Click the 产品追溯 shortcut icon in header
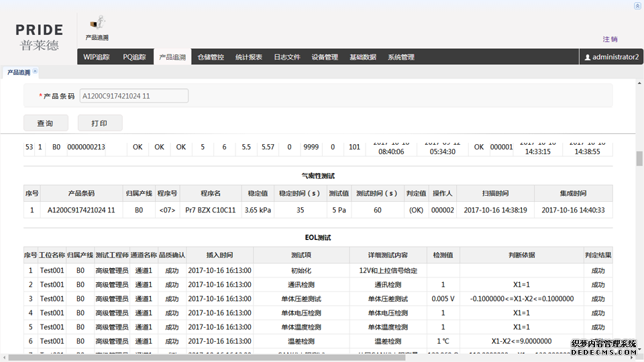The height and width of the screenshot is (362, 644). click(x=97, y=22)
